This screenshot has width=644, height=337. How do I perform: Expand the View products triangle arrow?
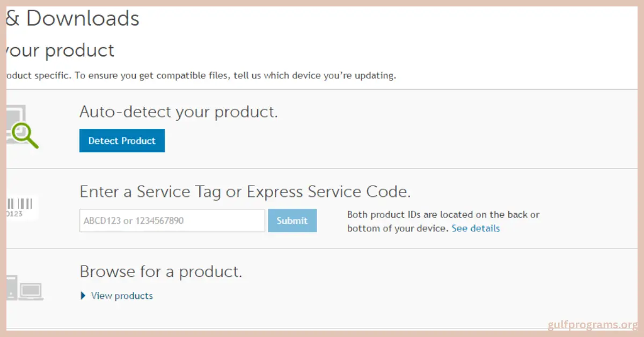point(83,296)
